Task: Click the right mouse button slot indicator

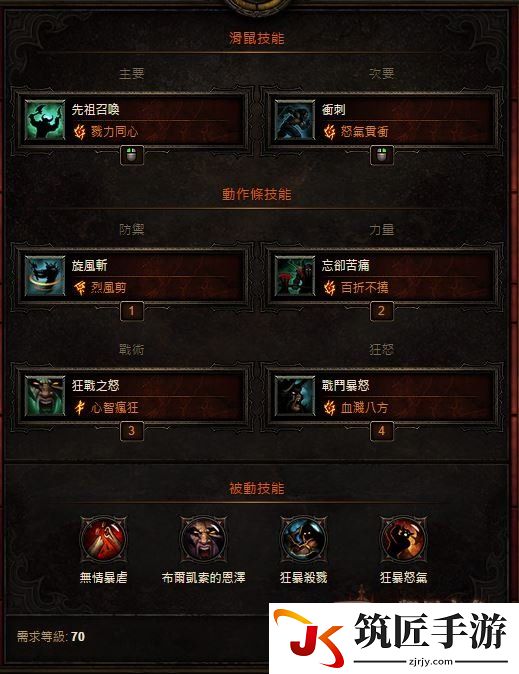Action: (x=382, y=155)
